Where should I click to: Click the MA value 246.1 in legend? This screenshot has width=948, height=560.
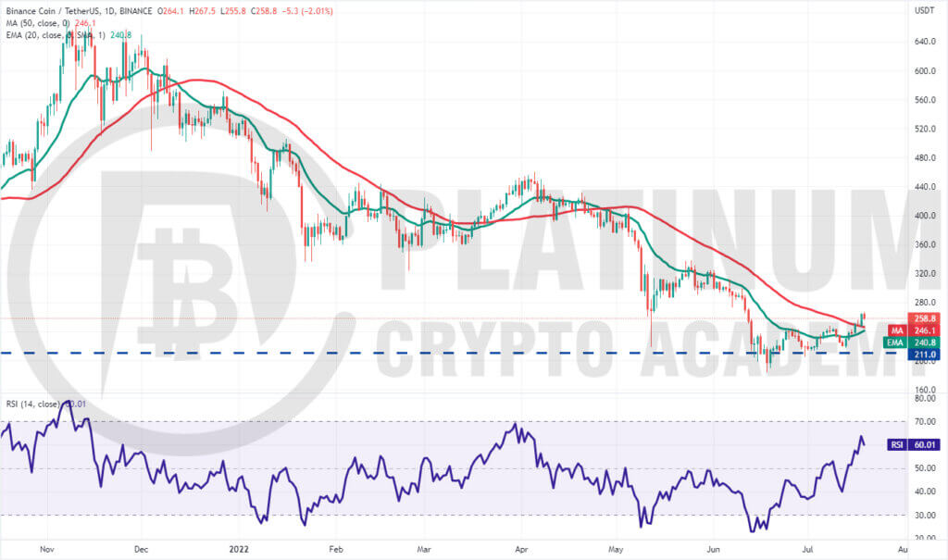pos(85,23)
